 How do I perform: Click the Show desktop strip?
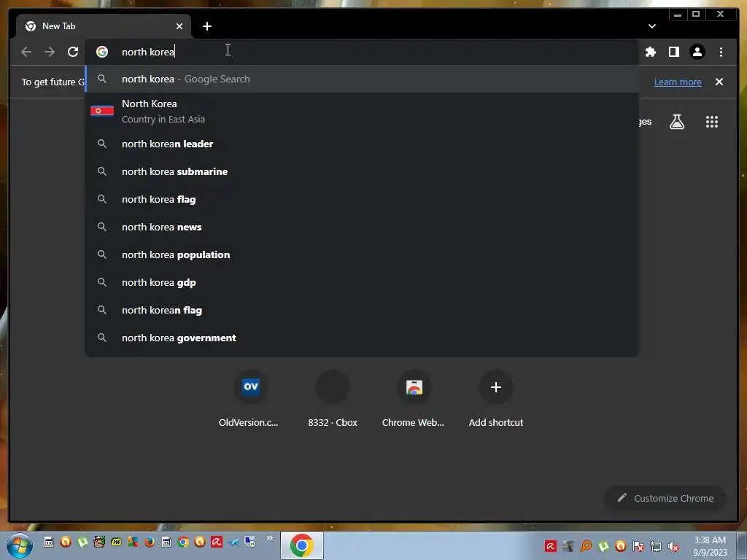(742, 545)
